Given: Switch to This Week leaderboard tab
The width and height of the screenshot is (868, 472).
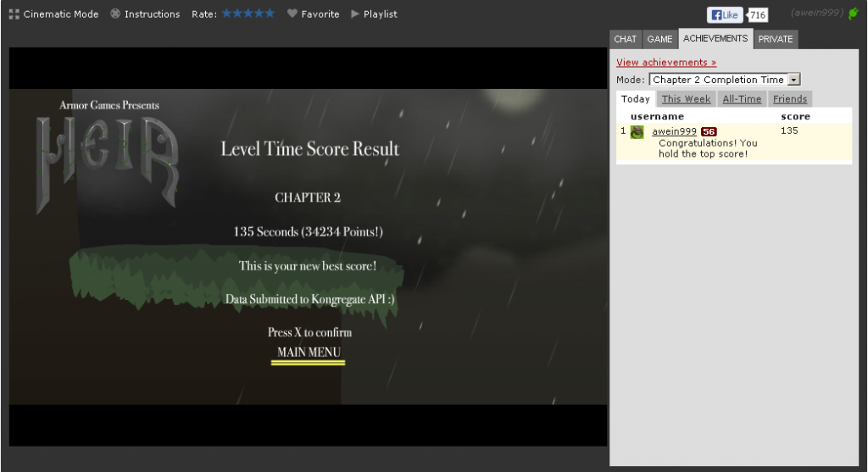Looking at the screenshot, I should tap(686, 99).
